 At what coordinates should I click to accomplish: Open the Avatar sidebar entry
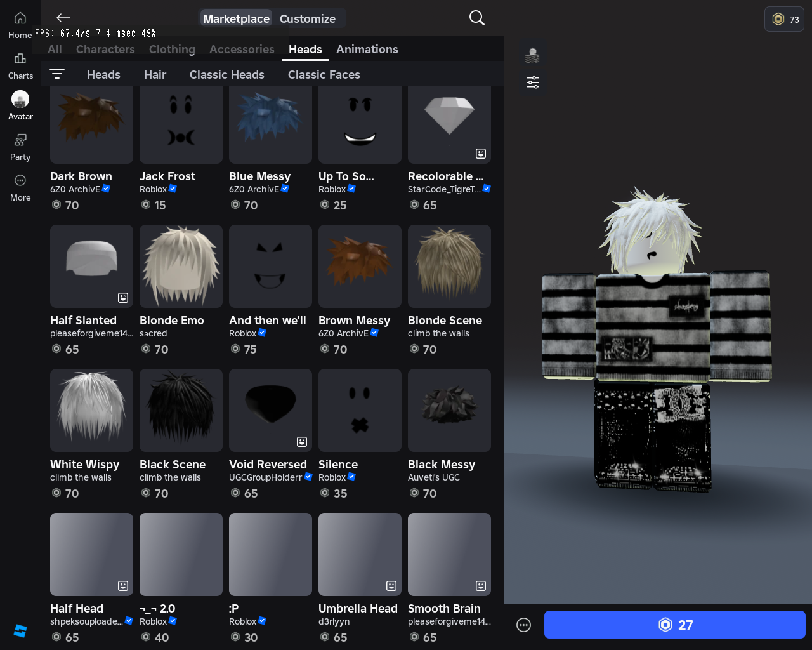(20, 106)
